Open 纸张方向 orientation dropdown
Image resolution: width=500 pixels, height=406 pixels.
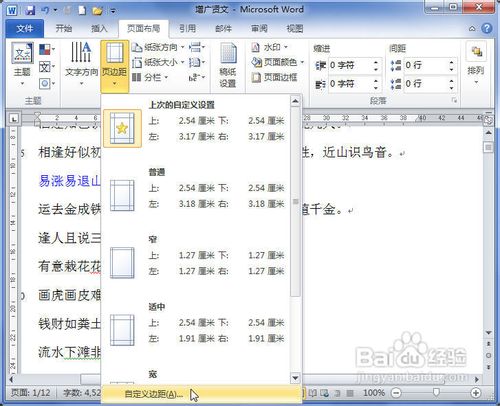pos(158,47)
